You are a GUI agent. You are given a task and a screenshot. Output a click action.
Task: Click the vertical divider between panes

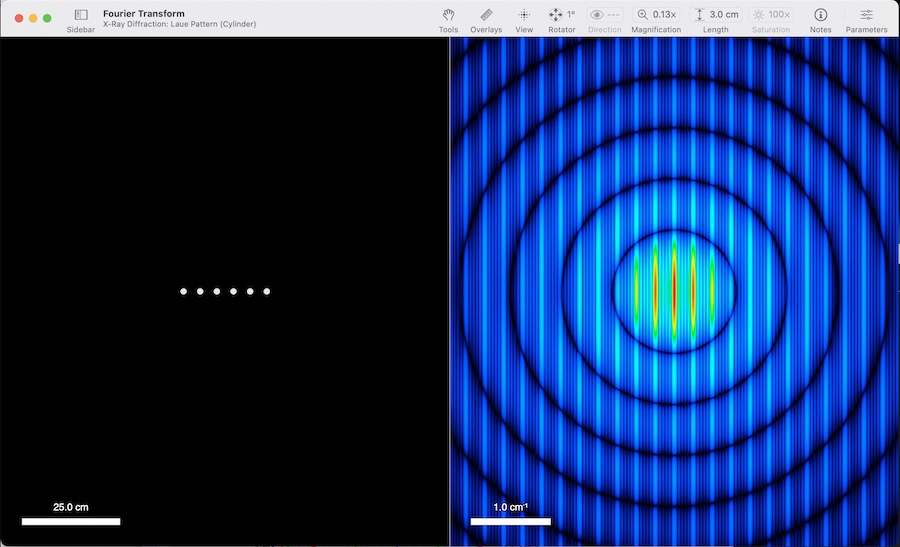tap(449, 290)
